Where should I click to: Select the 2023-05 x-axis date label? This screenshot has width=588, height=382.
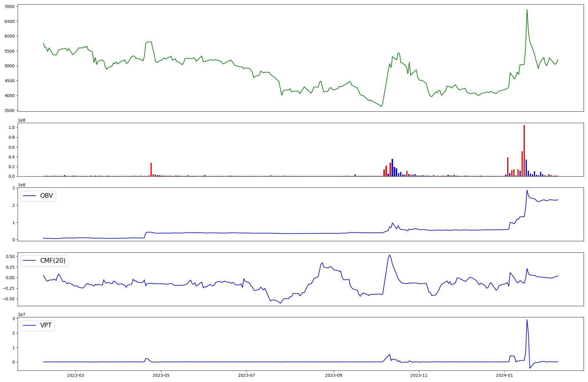(x=161, y=375)
